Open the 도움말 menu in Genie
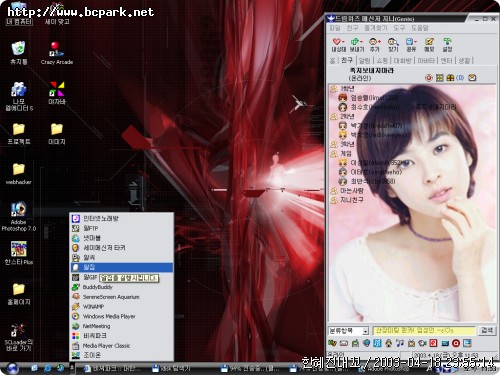This screenshot has width=500, height=375. click(x=420, y=28)
